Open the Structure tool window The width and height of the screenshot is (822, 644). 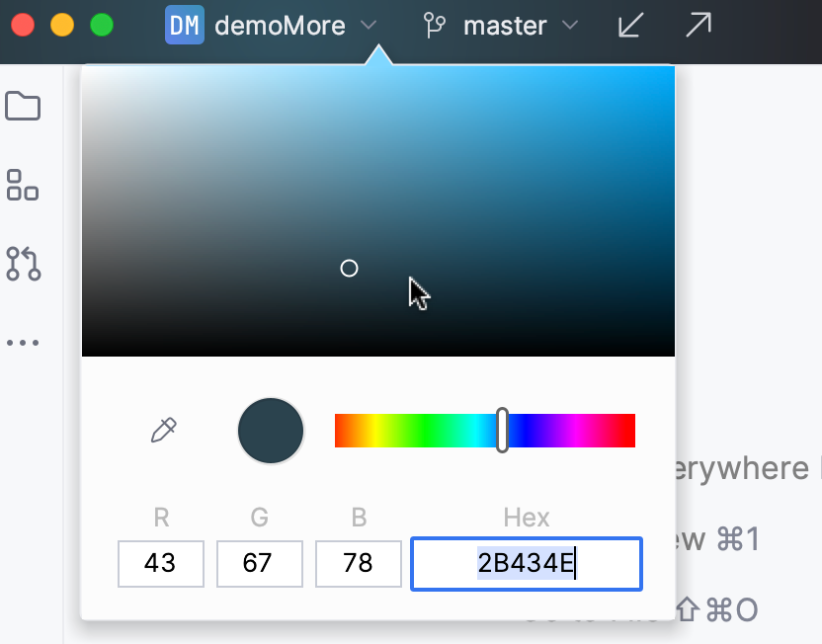22,186
